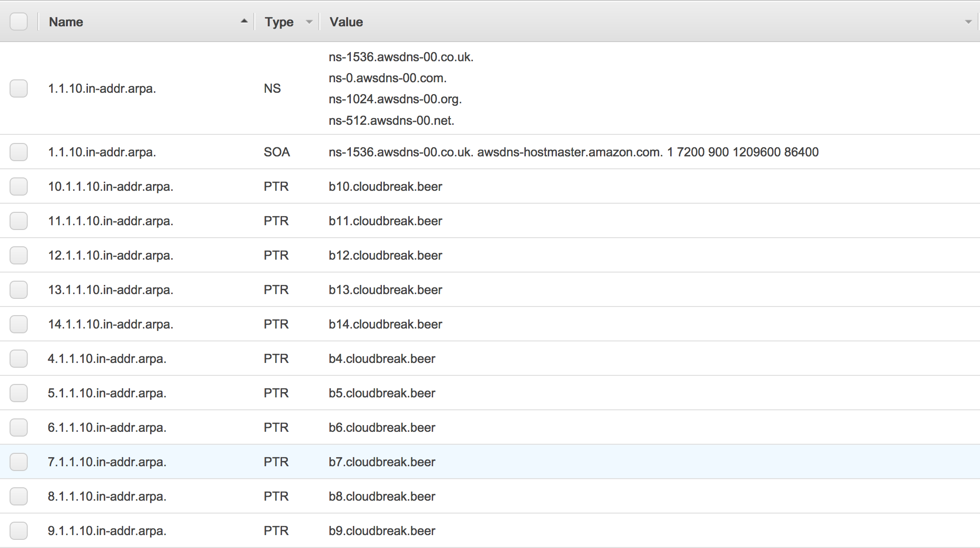The image size is (980, 548).
Task: Sort records by Name column arrow
Action: click(x=244, y=21)
